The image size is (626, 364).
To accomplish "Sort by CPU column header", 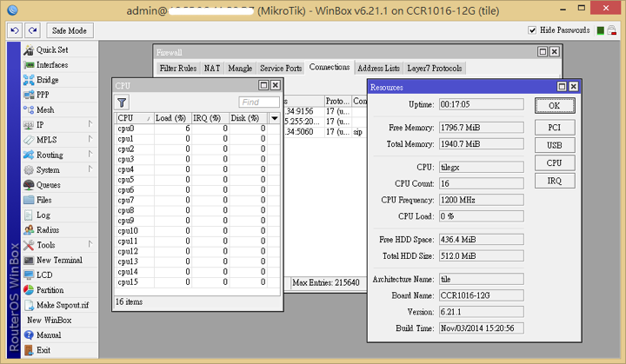I will tap(134, 118).
